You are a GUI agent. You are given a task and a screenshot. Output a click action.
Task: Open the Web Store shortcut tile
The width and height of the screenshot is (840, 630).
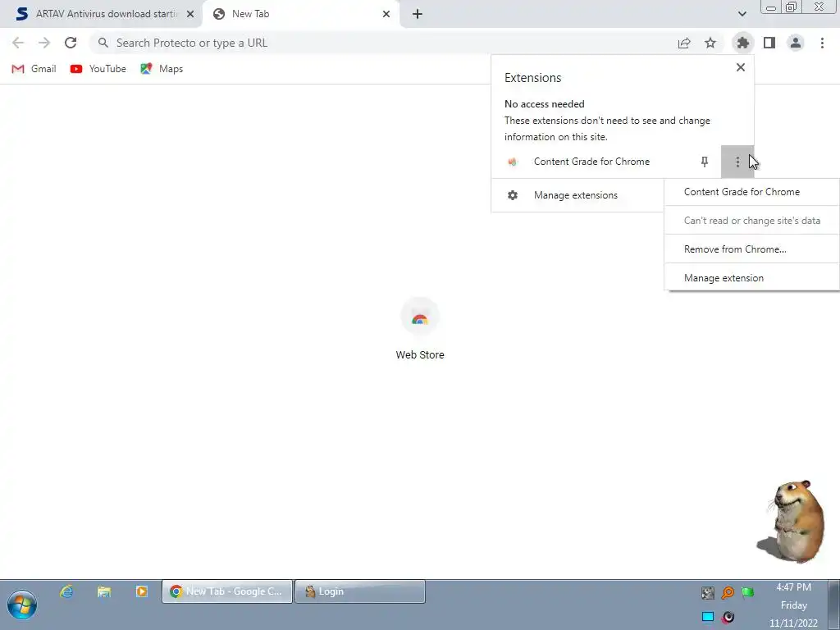(420, 330)
